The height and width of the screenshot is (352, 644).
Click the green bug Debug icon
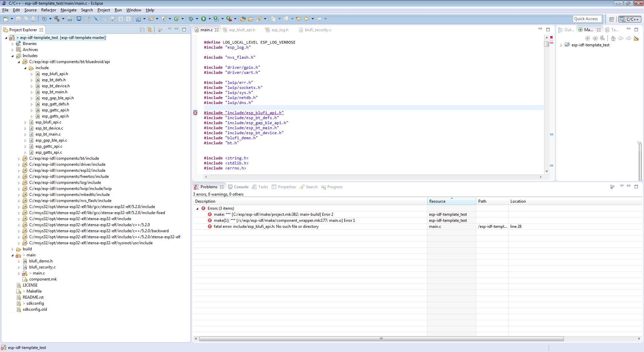(191, 19)
